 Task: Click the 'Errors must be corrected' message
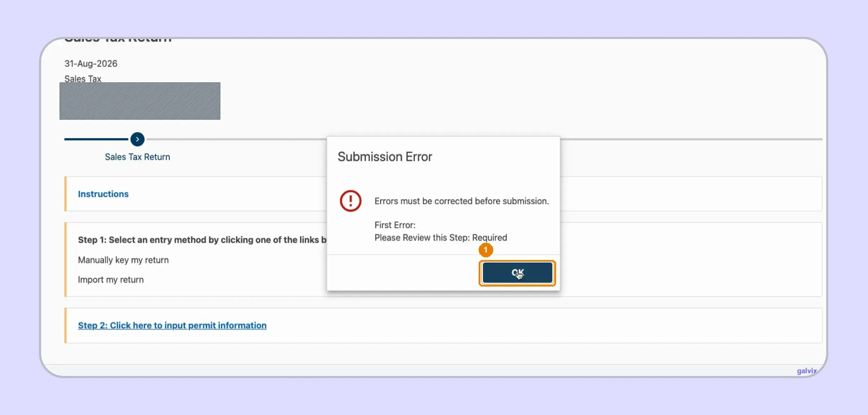coord(462,201)
